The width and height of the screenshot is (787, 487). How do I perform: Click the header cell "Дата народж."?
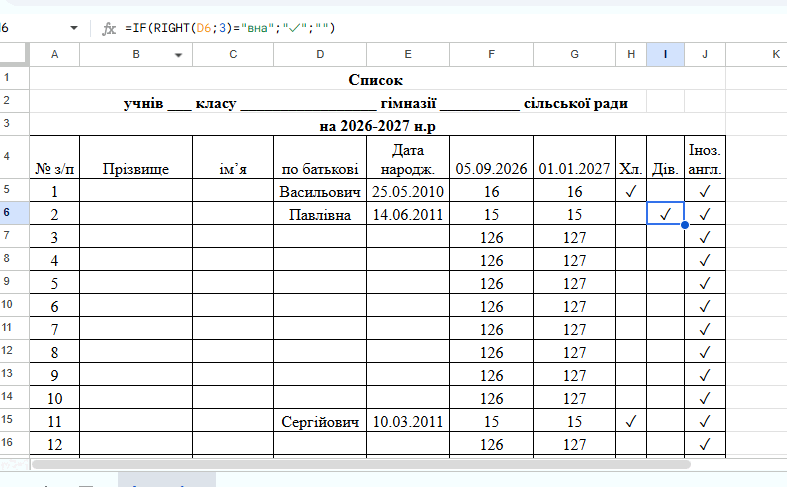point(408,157)
